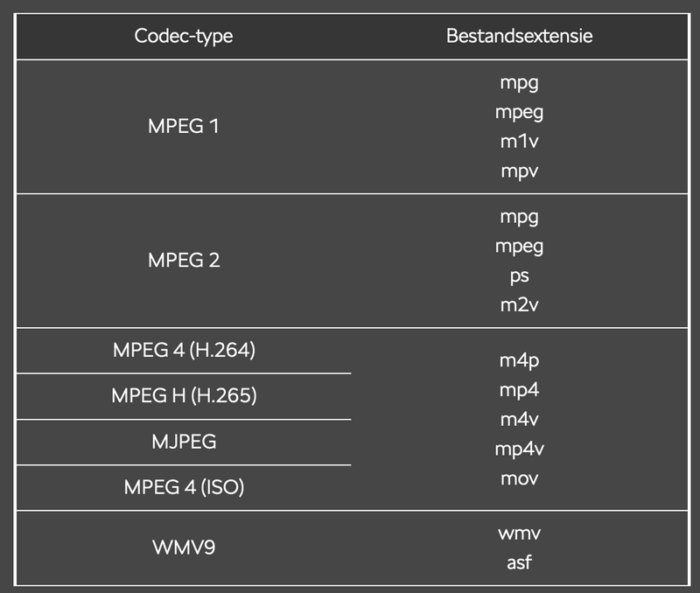Viewport: 700px width, 593px height.
Task: Click the m4p file extension text
Action: pos(519,359)
